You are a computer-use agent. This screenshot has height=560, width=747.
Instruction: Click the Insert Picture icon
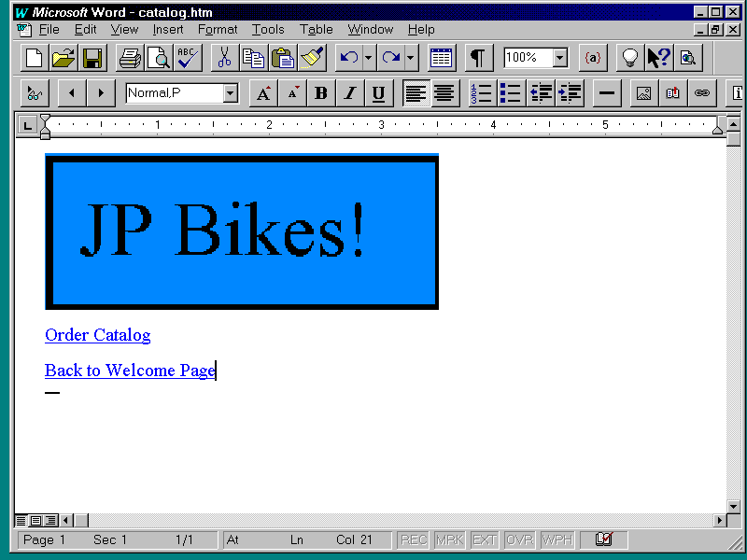(x=642, y=93)
